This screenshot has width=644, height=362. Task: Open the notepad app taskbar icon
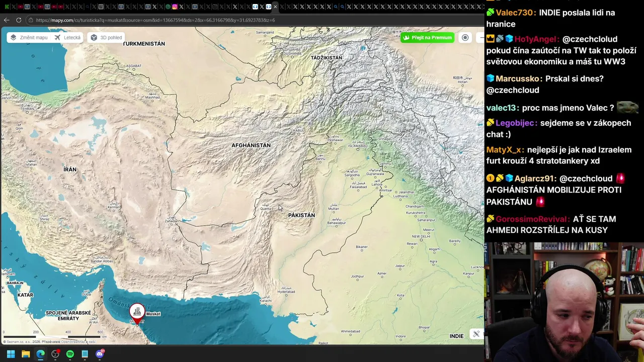tap(85, 354)
